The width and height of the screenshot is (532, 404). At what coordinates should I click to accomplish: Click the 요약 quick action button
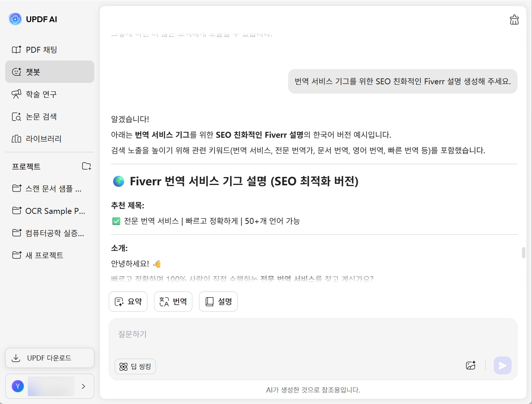[x=128, y=302]
